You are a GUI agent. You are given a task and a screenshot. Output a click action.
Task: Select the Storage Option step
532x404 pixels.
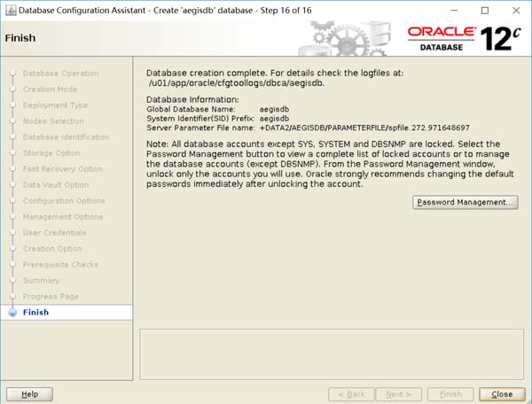click(51, 153)
